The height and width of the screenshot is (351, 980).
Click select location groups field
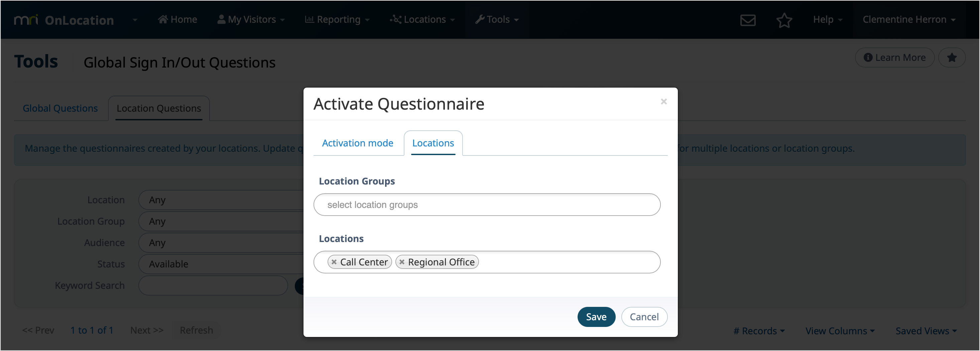(x=487, y=205)
